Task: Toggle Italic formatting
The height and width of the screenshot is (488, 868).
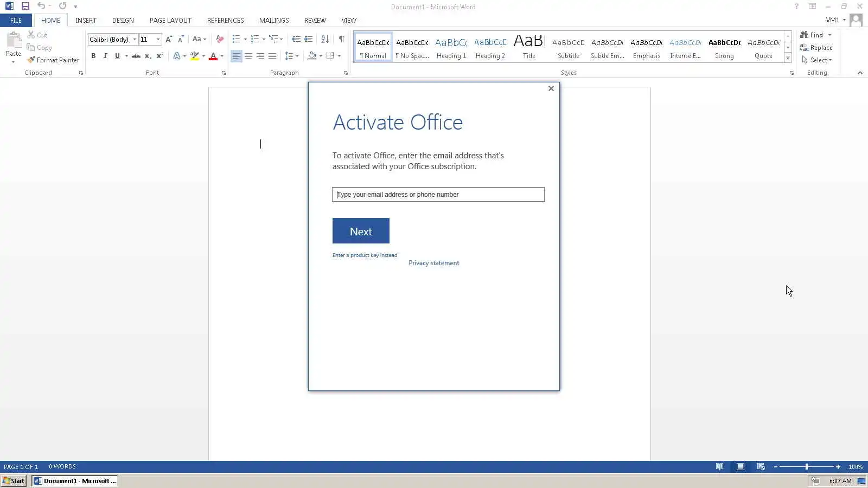Action: pyautogui.click(x=105, y=56)
